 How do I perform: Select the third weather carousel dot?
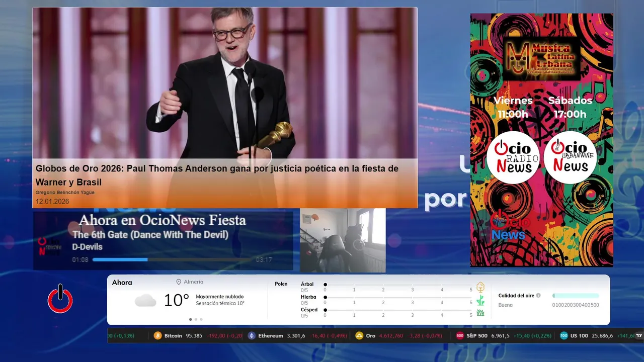click(x=201, y=319)
